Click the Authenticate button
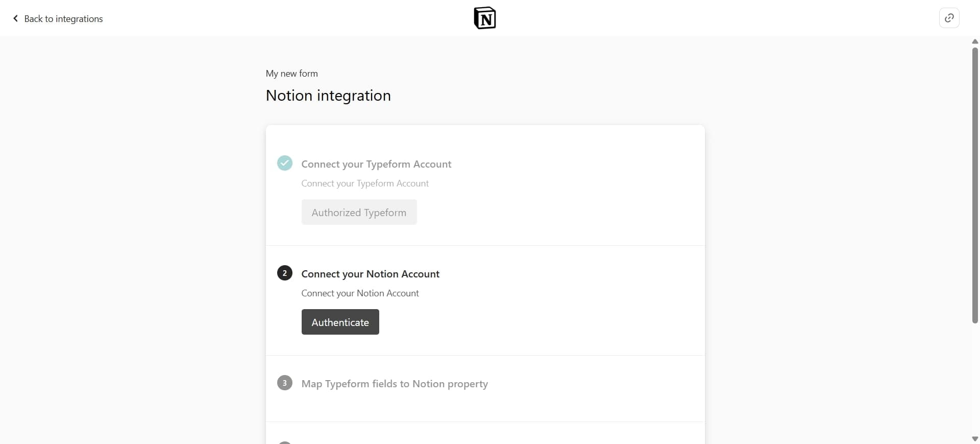The width and height of the screenshot is (980, 444). (340, 322)
